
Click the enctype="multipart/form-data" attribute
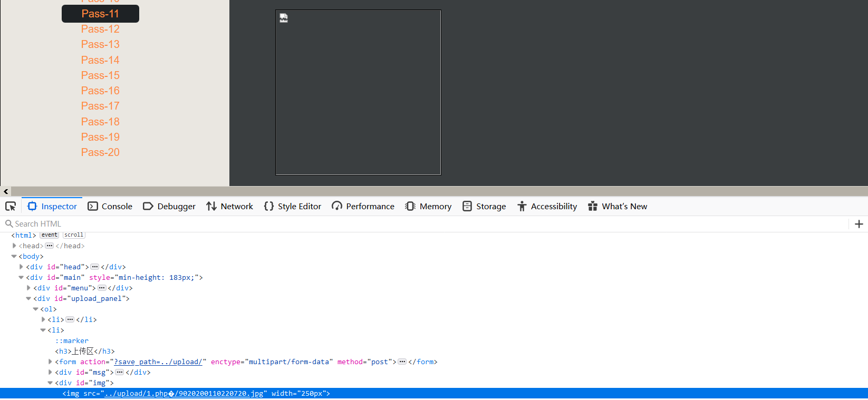272,362
